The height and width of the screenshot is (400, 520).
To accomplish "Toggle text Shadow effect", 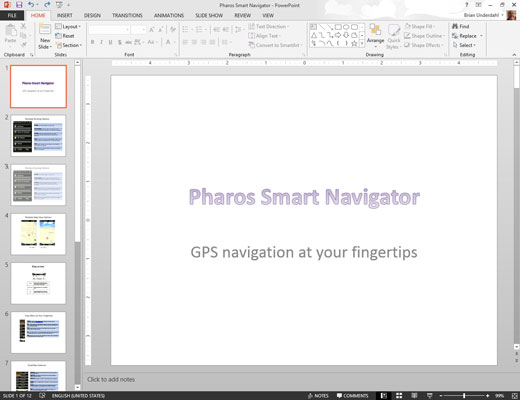I will pos(119,42).
